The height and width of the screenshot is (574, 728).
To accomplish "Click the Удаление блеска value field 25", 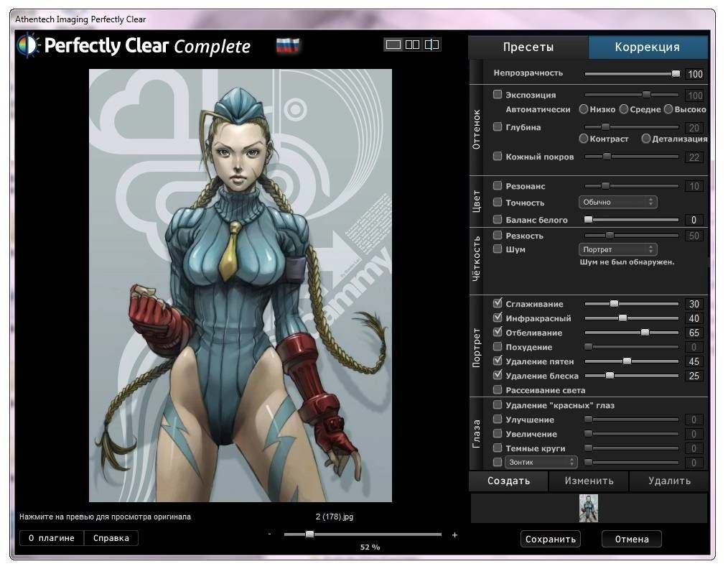I will tap(694, 376).
